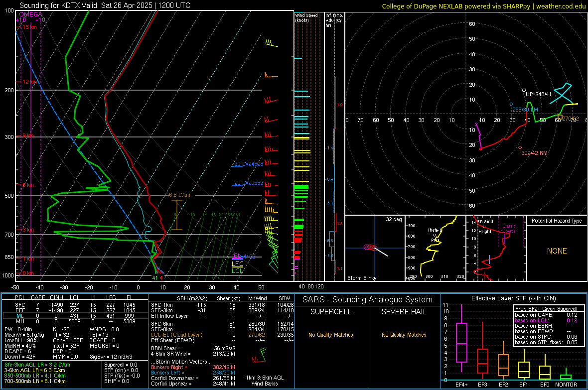Click the 6.8 C/km lapse rate label
The width and height of the screenshot is (588, 390).
(x=179, y=195)
